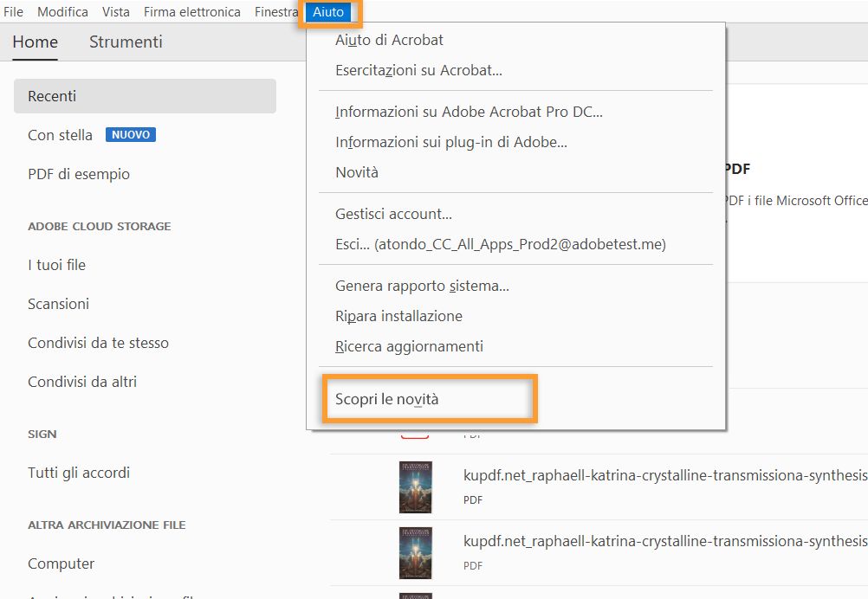Go to I tuoi file
Viewport: 868px width, 599px height.
[x=56, y=265]
